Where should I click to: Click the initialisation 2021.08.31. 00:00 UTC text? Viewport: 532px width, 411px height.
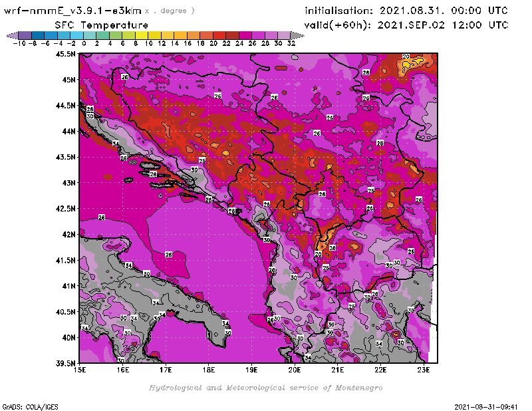[x=406, y=11]
